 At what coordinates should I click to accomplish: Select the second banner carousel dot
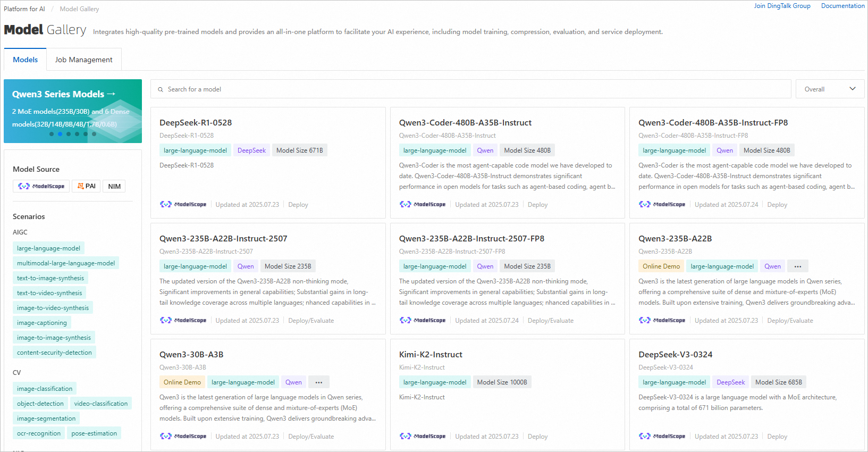tap(60, 134)
